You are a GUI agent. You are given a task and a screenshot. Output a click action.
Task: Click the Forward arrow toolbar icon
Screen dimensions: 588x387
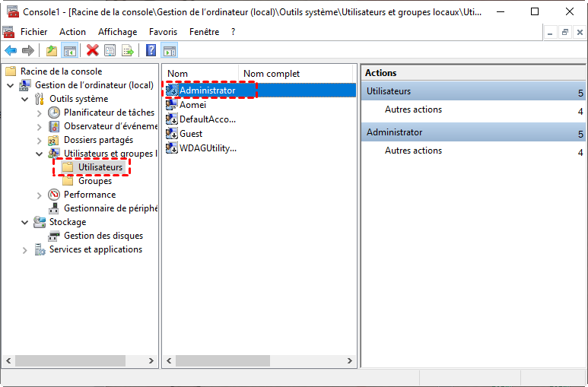pyautogui.click(x=27, y=50)
